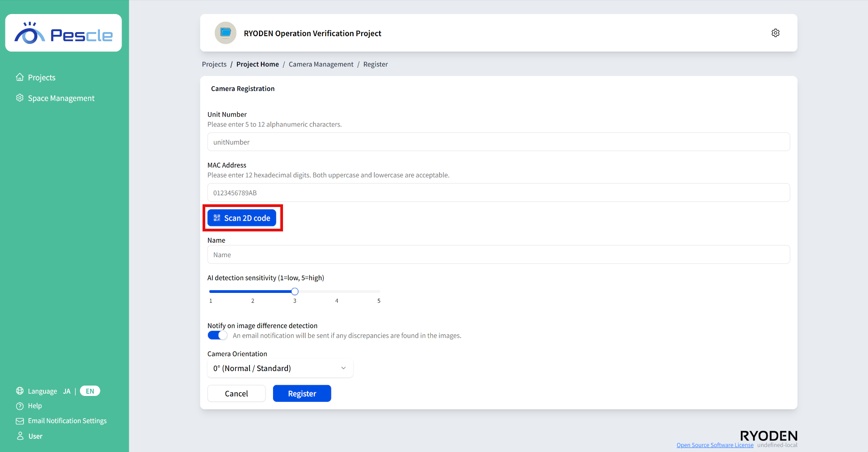
Task: Select EN language option
Action: tap(90, 391)
